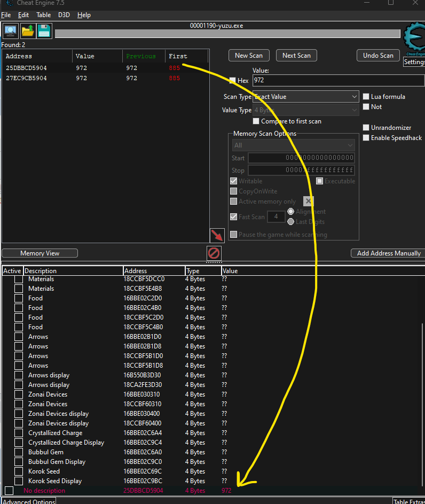Image resolution: width=425 pixels, height=504 pixels.
Task: Open the File menu
Action: pos(6,15)
